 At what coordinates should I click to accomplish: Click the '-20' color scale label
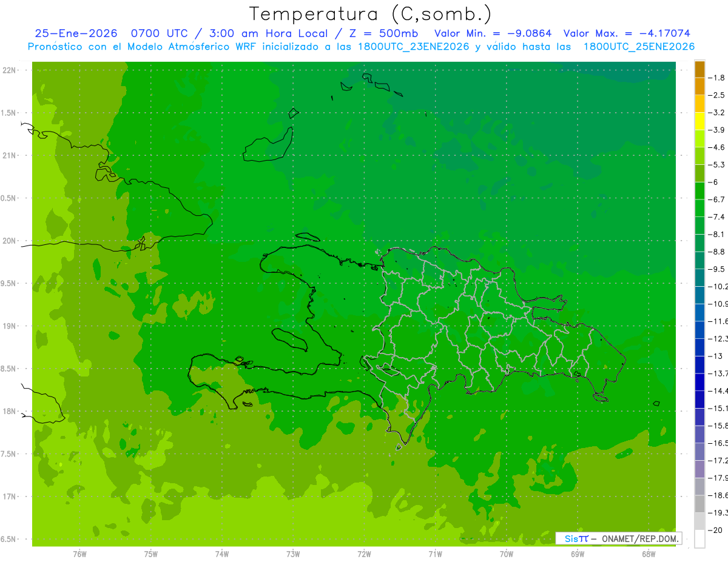tap(714, 530)
